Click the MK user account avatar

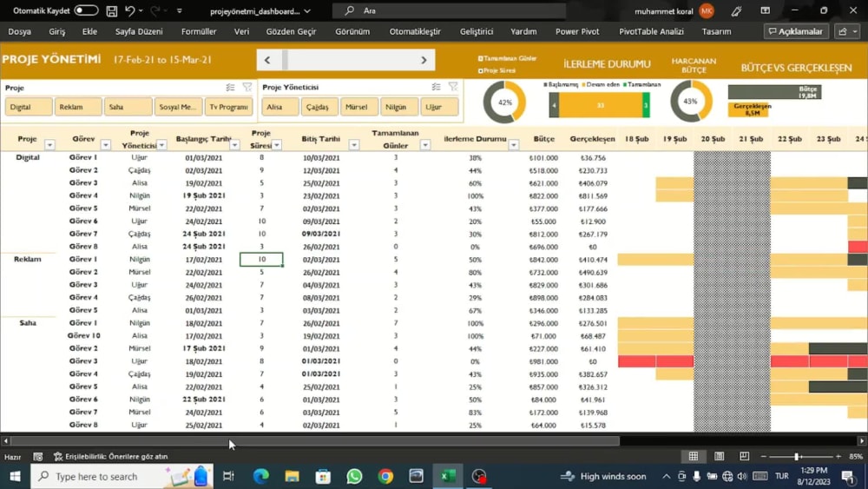click(x=707, y=10)
